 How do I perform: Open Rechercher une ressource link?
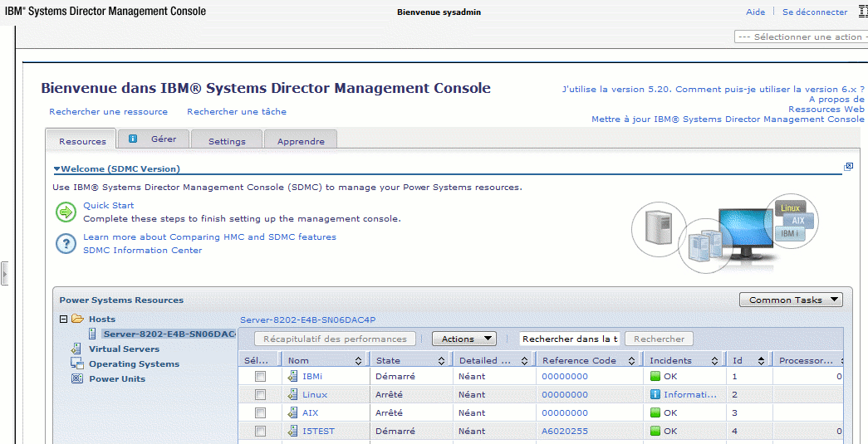point(109,112)
